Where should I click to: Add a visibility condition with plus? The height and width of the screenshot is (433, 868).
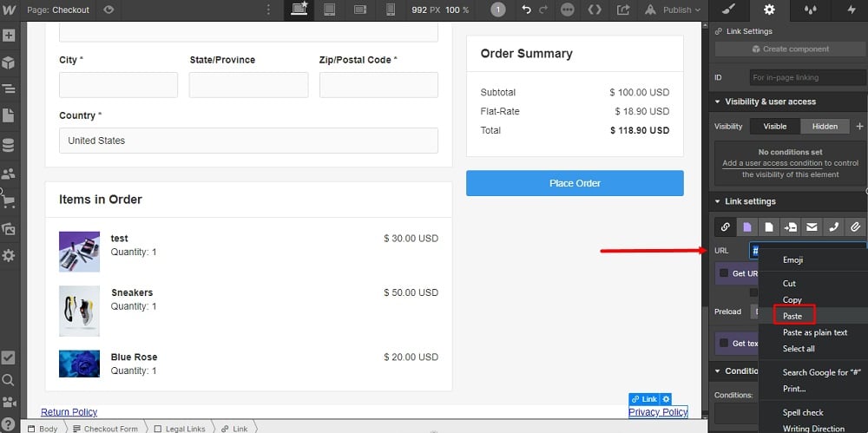coord(859,126)
